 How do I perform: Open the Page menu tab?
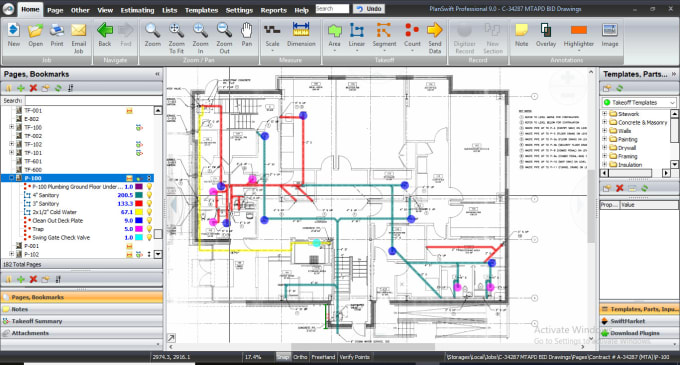[55, 10]
